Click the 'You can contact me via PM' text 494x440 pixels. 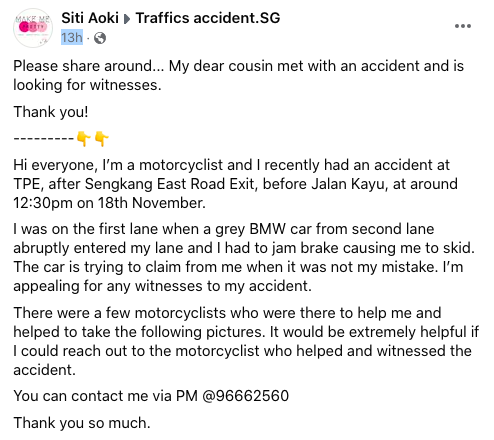click(x=106, y=396)
